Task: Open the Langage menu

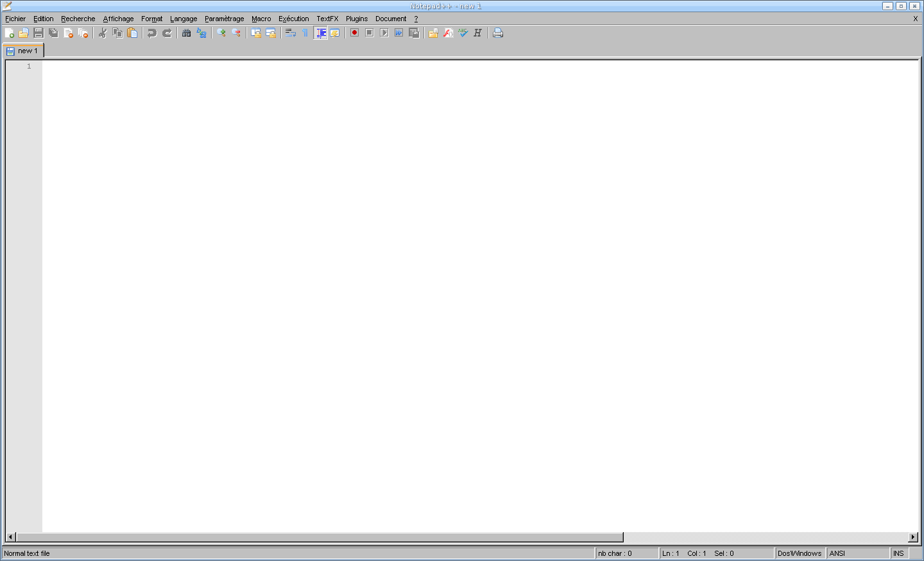Action: point(184,19)
